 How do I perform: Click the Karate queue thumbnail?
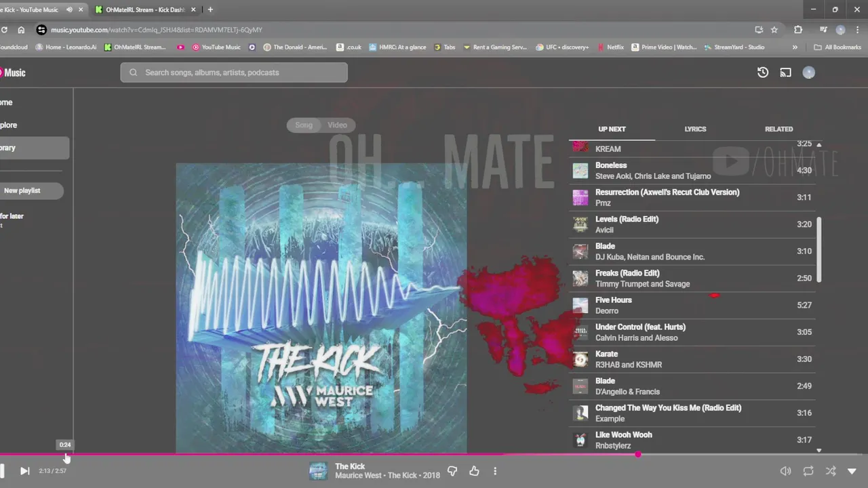(580, 359)
